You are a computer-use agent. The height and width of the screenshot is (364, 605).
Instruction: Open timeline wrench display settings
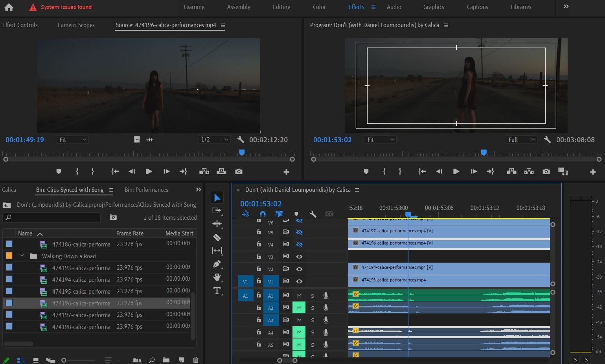[313, 214]
